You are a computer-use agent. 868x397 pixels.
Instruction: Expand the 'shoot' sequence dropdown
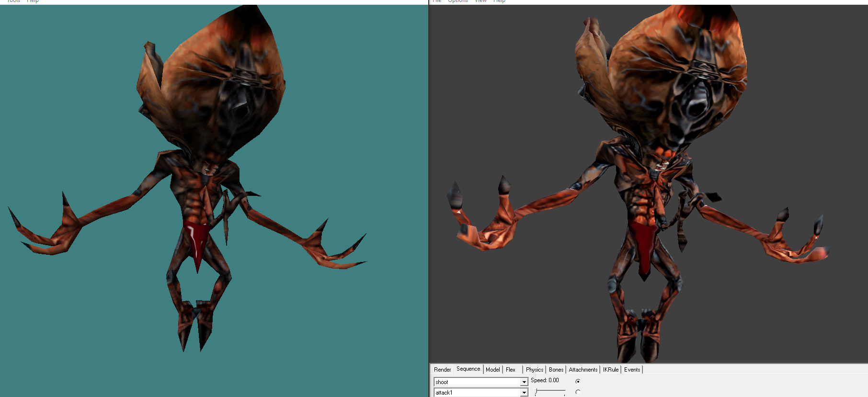click(x=524, y=382)
